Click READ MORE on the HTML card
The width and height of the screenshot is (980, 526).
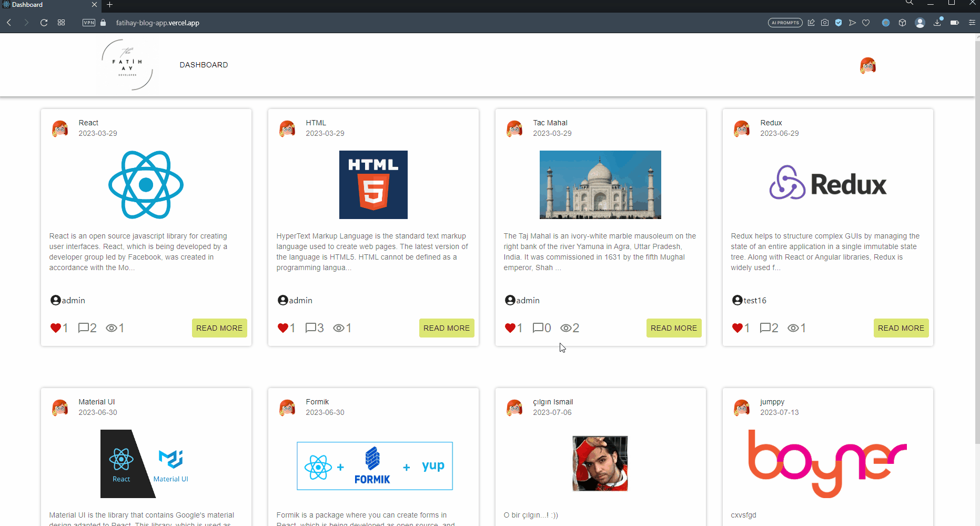click(447, 328)
